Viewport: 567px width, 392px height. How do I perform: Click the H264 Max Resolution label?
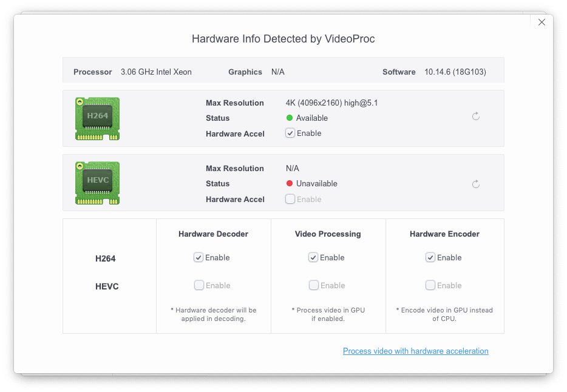pos(235,103)
